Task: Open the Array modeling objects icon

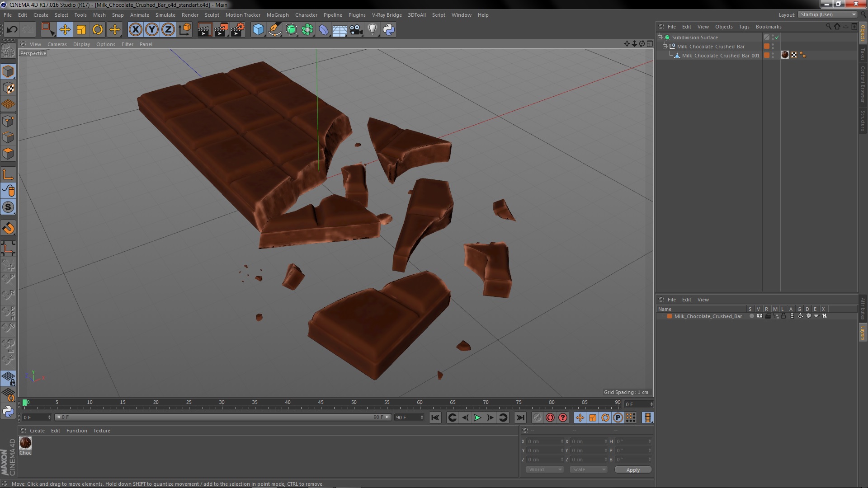Action: coord(307,30)
